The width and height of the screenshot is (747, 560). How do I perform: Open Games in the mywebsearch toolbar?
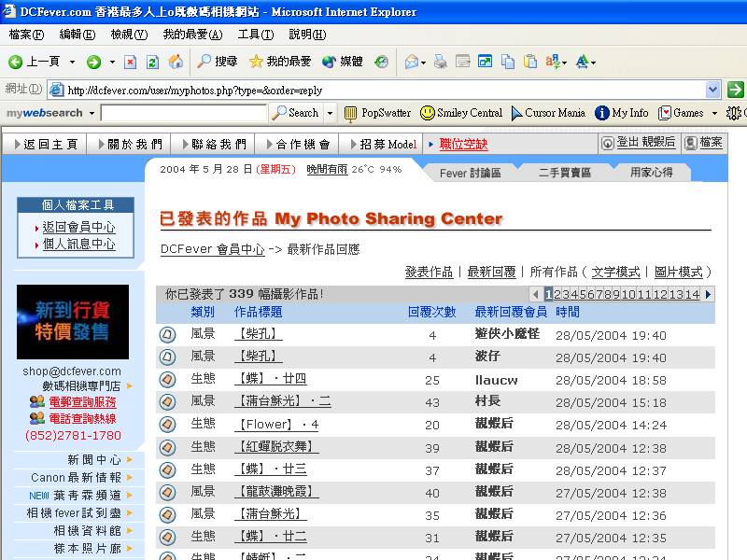(681, 113)
